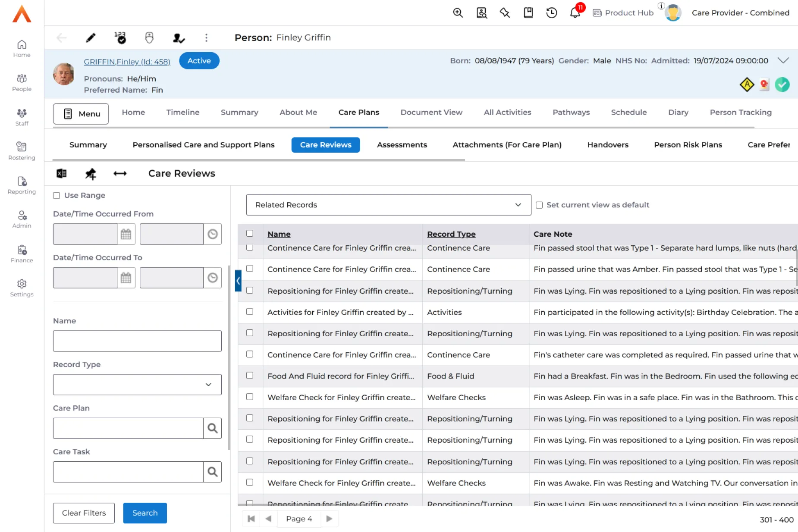Go to the next results page
798x532 pixels.
tap(329, 519)
